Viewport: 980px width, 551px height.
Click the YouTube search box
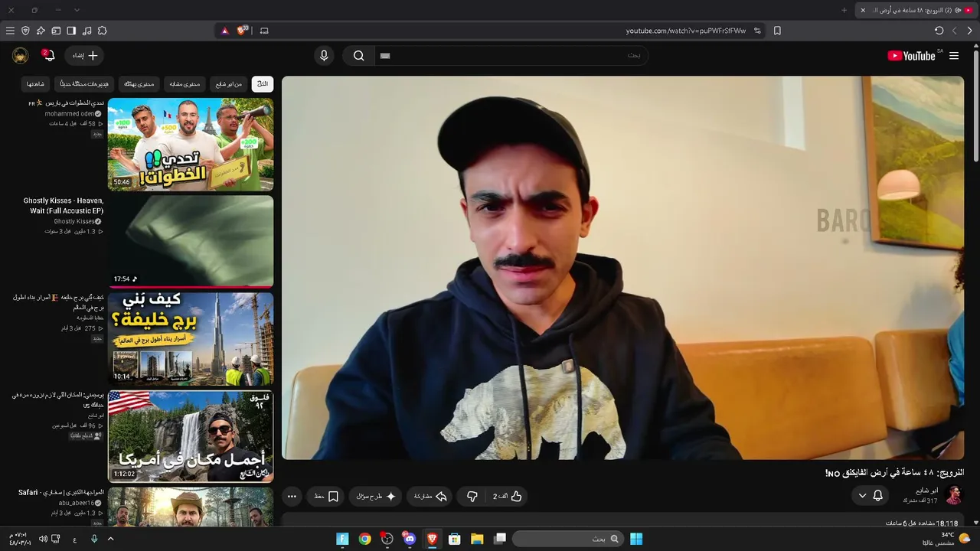[511, 56]
